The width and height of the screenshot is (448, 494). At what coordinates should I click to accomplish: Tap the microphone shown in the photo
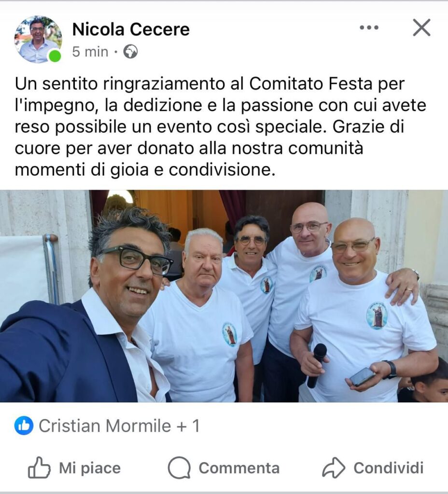tap(317, 365)
